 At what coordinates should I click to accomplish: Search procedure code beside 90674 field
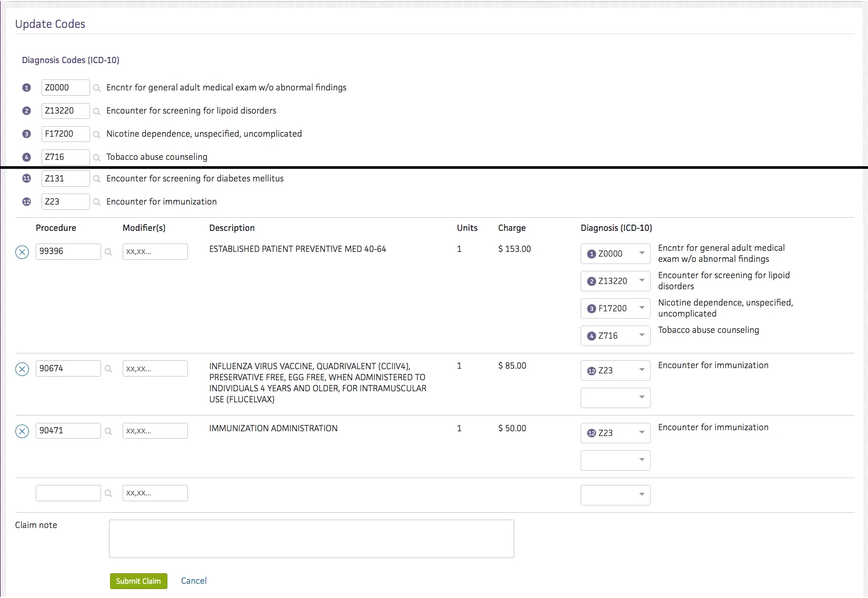pyautogui.click(x=108, y=369)
